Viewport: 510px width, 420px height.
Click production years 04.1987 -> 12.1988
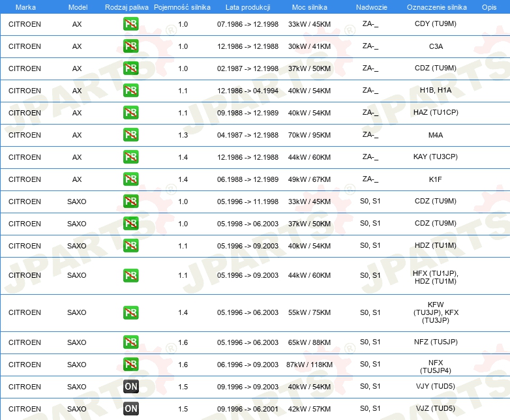[x=248, y=135]
